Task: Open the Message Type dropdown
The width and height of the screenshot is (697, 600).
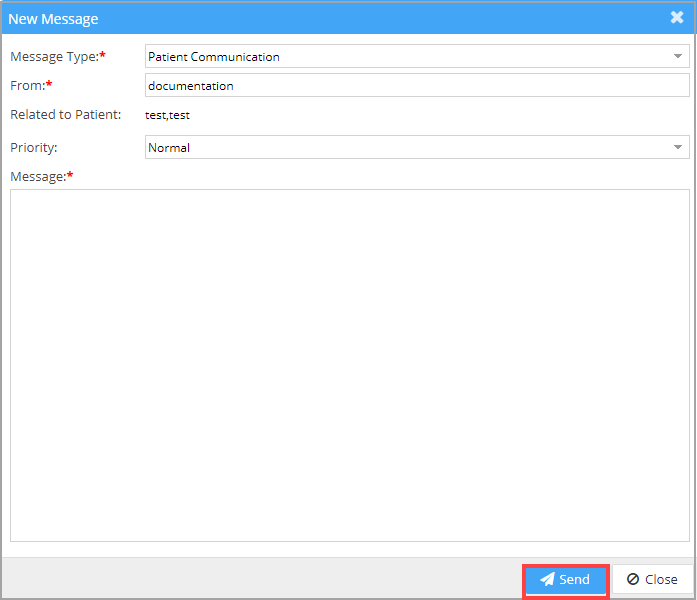Action: point(417,56)
